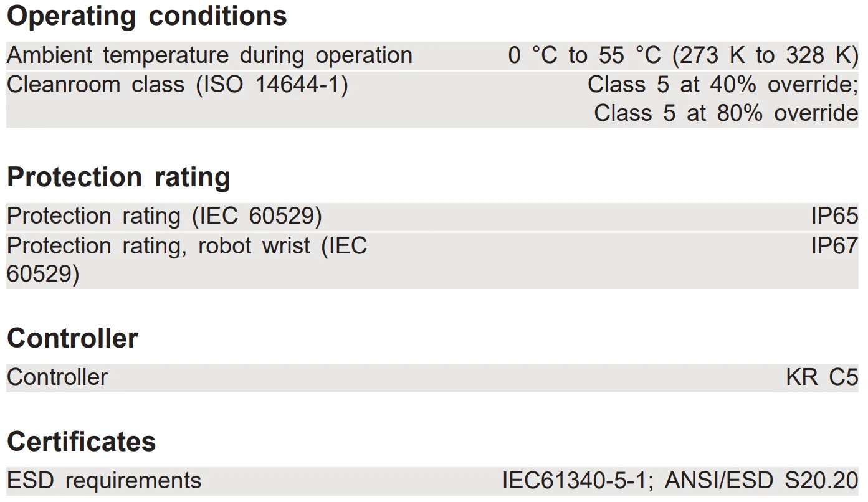Select the Class 5 at 80% override text
Image resolution: width=868 pixels, height=502 pixels.
(x=725, y=113)
